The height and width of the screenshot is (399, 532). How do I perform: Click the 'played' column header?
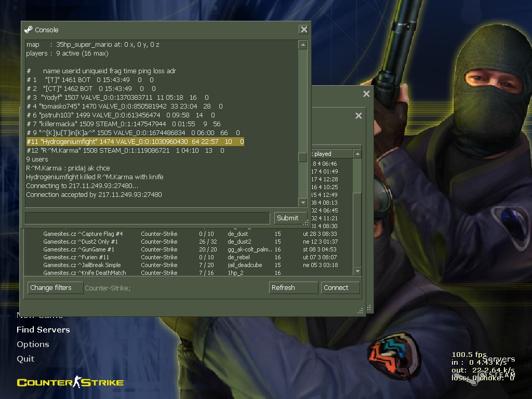click(332, 154)
